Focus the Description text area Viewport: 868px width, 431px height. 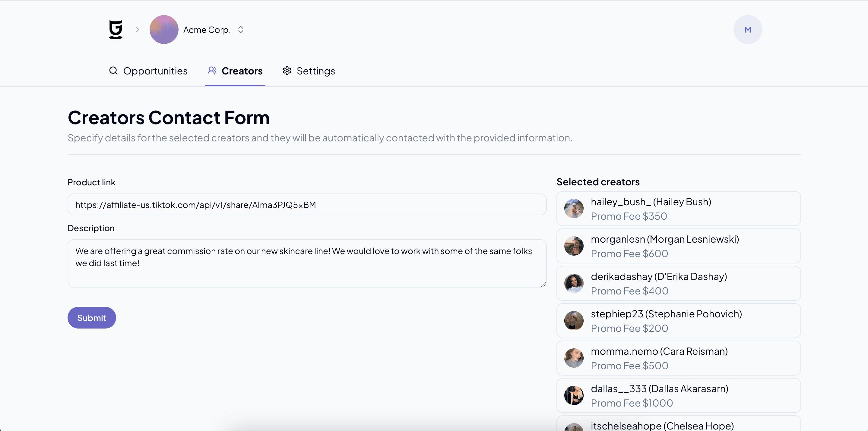[307, 263]
